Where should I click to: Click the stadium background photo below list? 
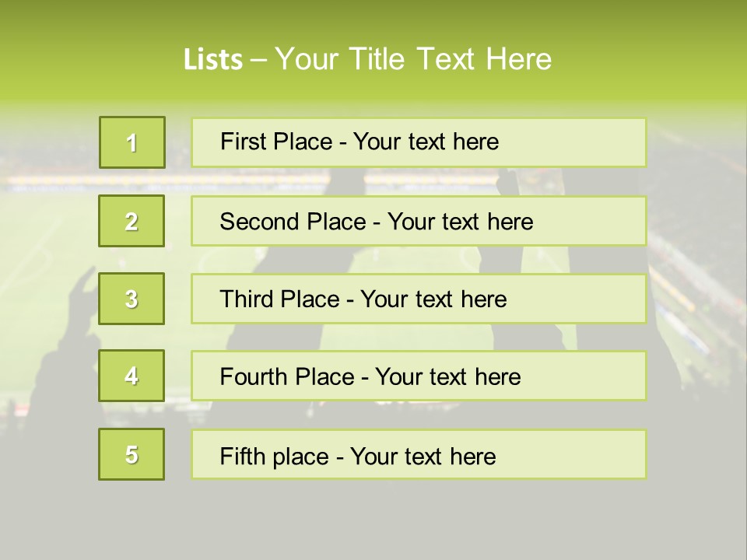pyautogui.click(x=373, y=519)
